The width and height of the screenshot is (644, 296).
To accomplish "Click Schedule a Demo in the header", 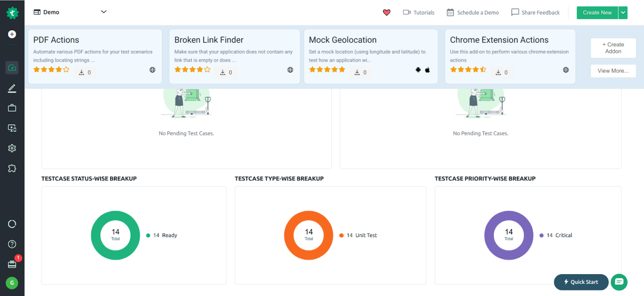I will pyautogui.click(x=473, y=13).
